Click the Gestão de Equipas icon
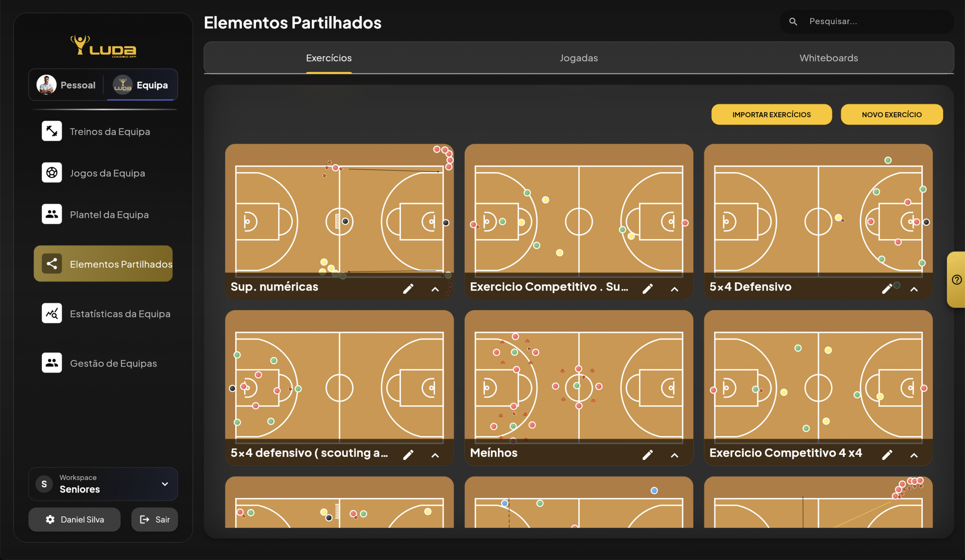965x560 pixels. [52, 363]
